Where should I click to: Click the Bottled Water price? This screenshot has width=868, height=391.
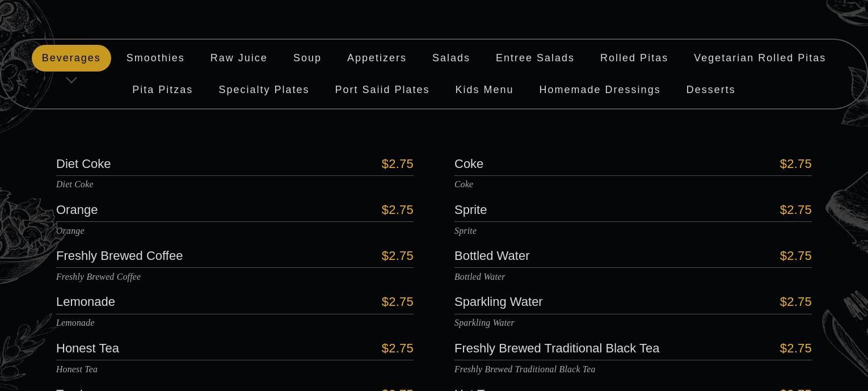coord(795,256)
